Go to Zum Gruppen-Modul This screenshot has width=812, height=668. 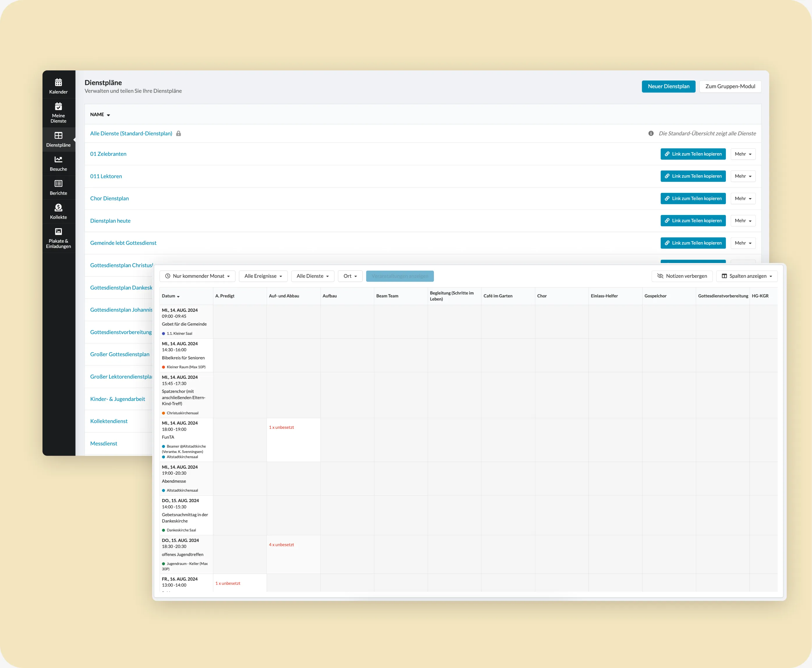pos(730,87)
